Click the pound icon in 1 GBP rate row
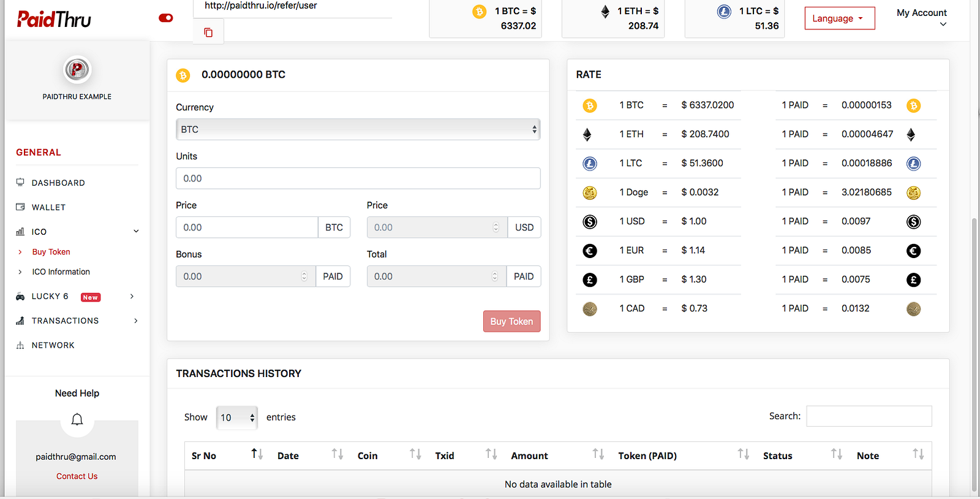980x499 pixels. pyautogui.click(x=590, y=280)
